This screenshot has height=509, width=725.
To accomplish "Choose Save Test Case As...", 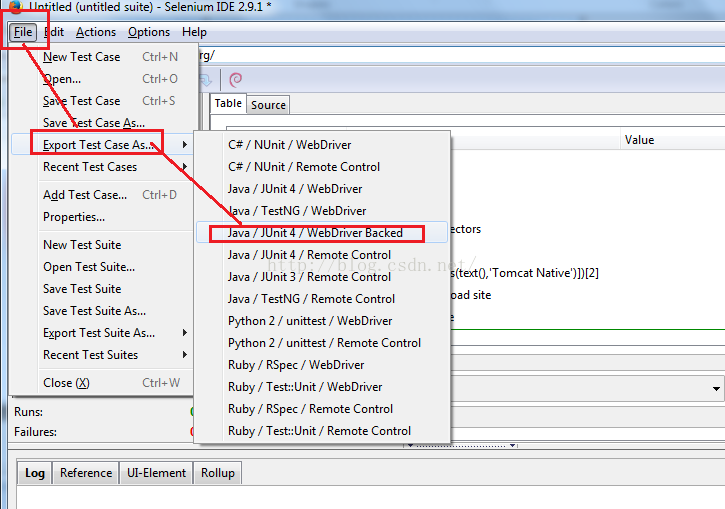I will 104,123.
